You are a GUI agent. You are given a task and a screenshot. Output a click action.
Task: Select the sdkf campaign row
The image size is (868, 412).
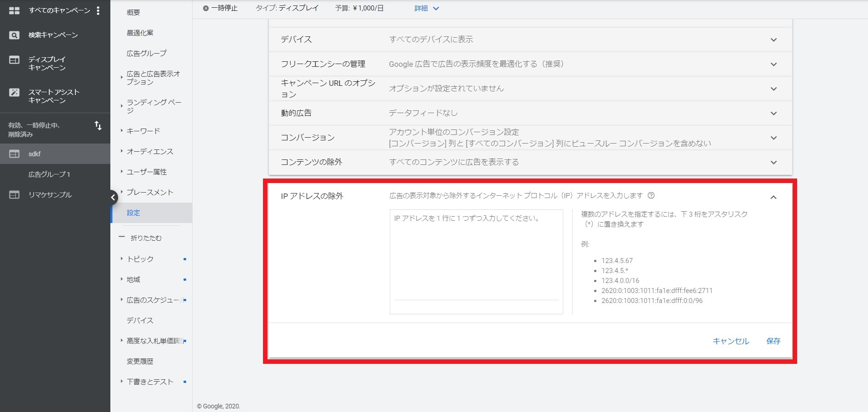click(55, 154)
